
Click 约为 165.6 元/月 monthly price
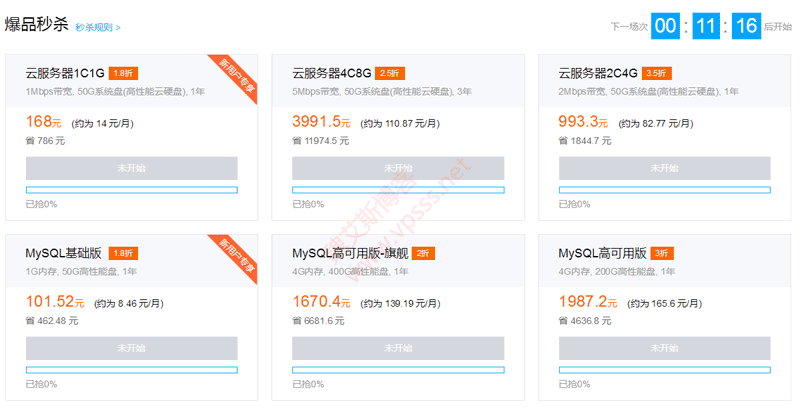point(665,304)
